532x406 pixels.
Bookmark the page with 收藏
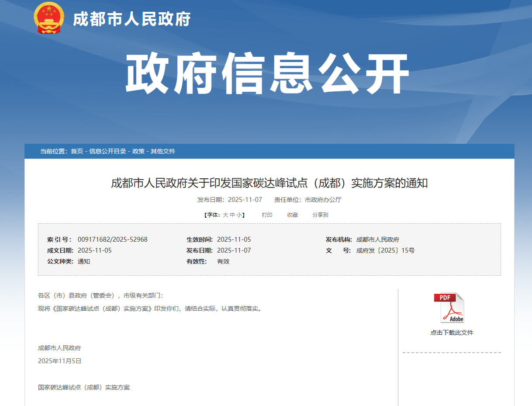coord(292,215)
